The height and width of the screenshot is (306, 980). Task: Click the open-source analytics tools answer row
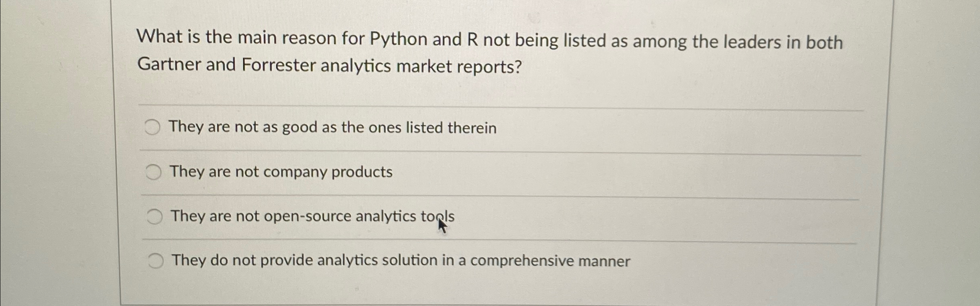[x=363, y=216]
